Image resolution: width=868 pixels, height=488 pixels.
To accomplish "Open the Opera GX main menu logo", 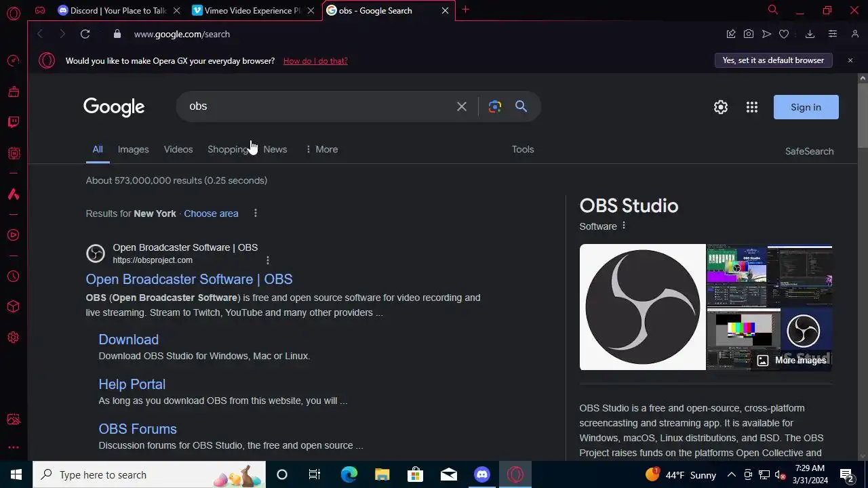I will point(14,13).
